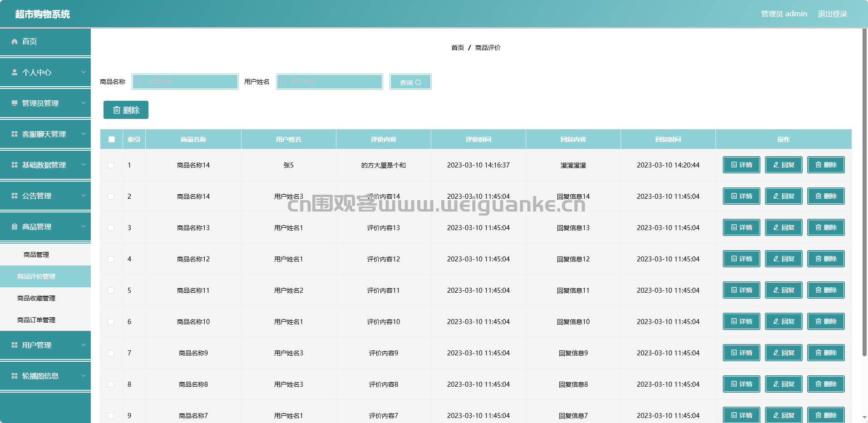Click the search icon inside 商品名称 input
This screenshot has width=868, height=423.
pos(139,82)
